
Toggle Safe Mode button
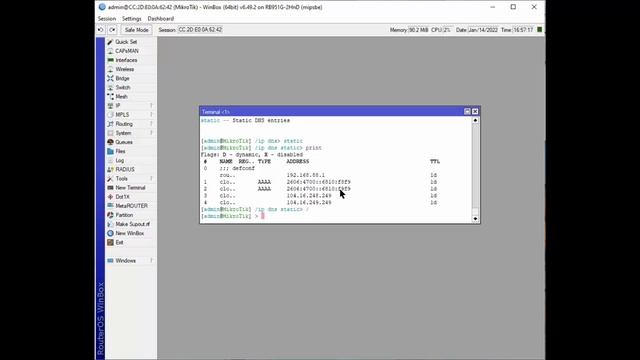point(136,30)
